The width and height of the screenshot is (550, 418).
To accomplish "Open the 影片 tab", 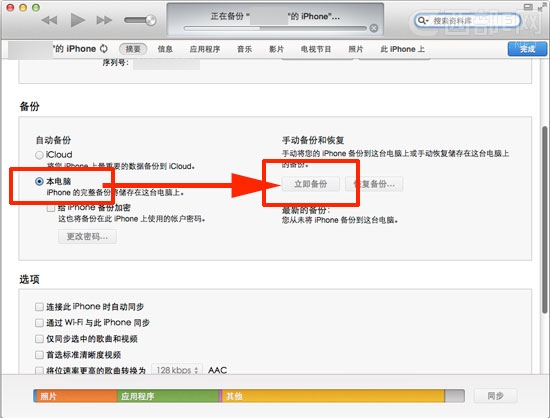I will pyautogui.click(x=276, y=49).
